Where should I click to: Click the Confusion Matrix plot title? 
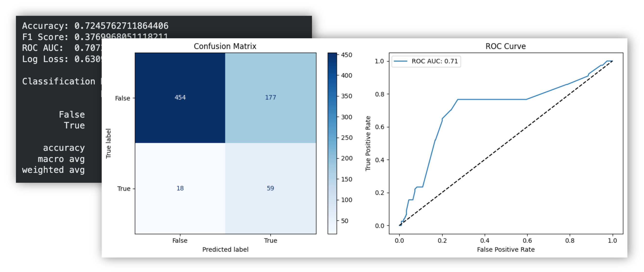pos(225,46)
